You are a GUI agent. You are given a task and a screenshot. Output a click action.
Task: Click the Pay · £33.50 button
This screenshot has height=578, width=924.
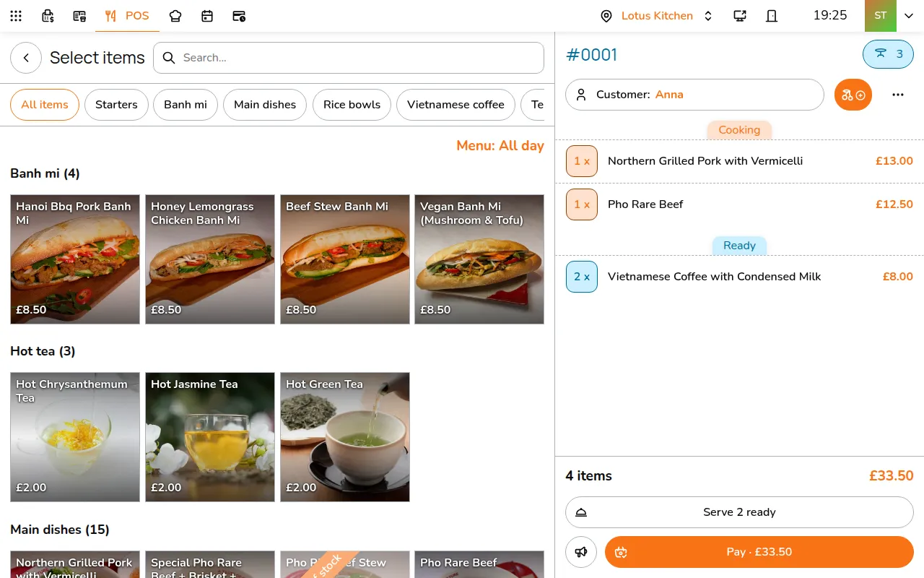759,552
